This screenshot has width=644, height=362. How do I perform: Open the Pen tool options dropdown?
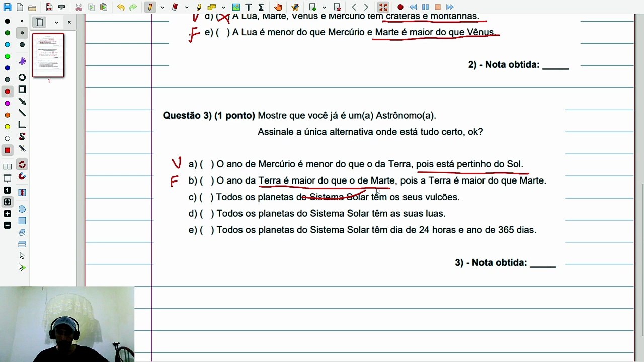[162, 7]
